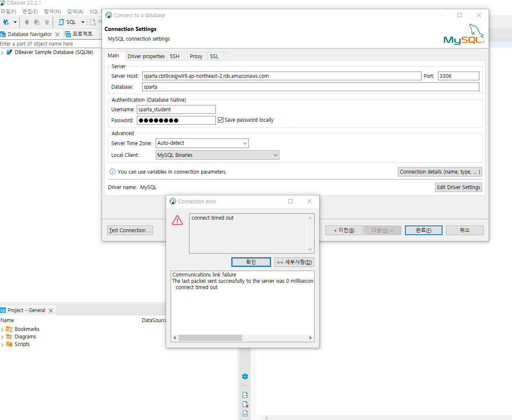Click the error log document icon
Viewport: 512px width, 420px height.
(x=245, y=404)
